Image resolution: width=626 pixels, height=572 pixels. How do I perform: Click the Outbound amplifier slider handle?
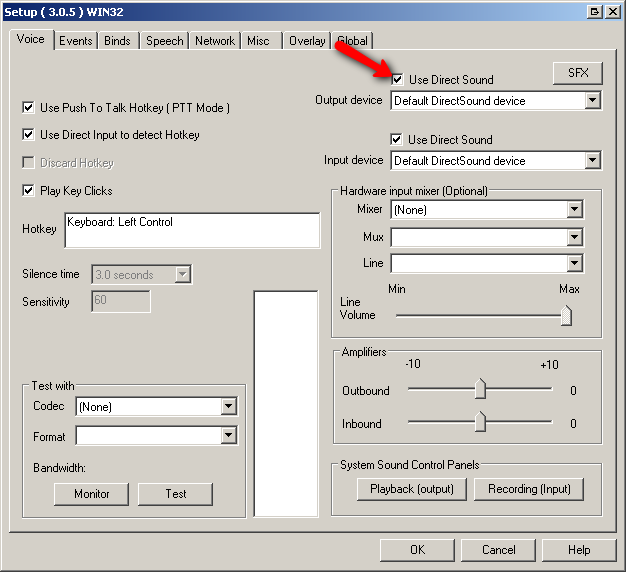coord(480,389)
